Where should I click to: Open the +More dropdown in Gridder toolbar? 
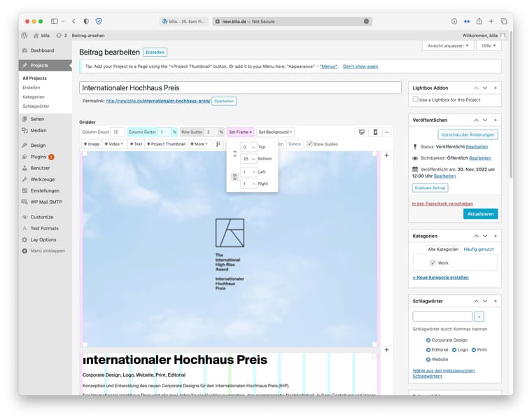[x=200, y=144]
